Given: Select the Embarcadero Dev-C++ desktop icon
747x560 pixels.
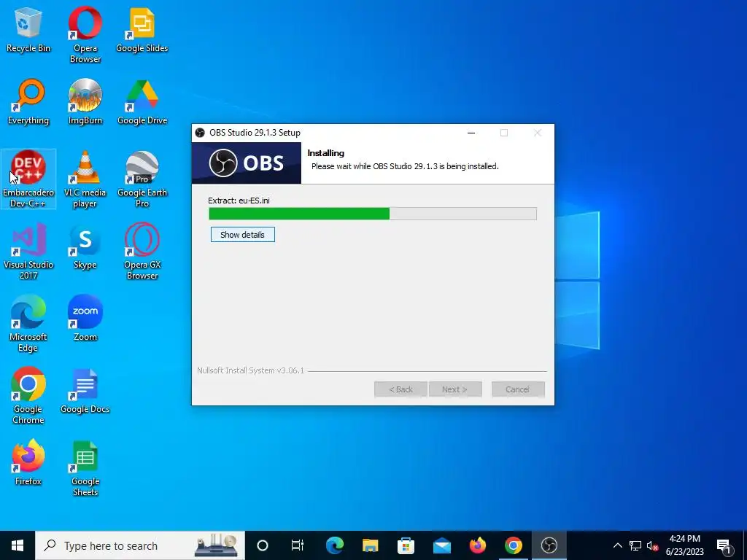Looking at the screenshot, I should pyautogui.click(x=28, y=179).
